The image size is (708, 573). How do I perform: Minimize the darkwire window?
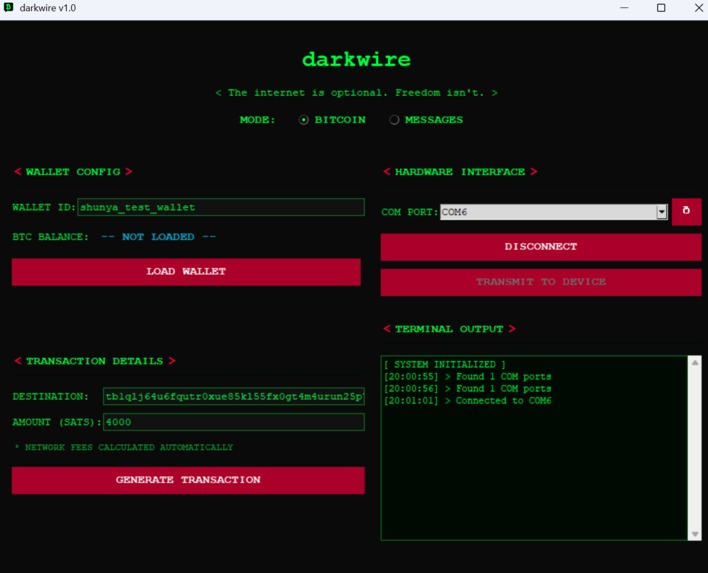624,8
